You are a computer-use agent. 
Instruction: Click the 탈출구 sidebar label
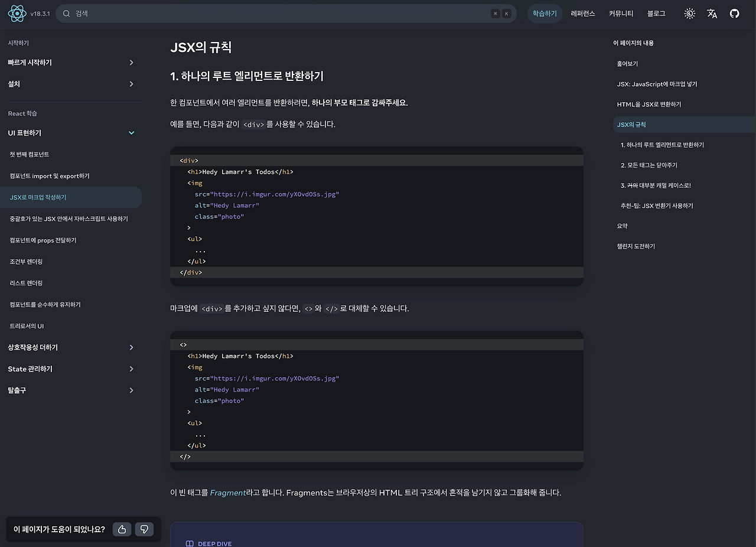17,390
